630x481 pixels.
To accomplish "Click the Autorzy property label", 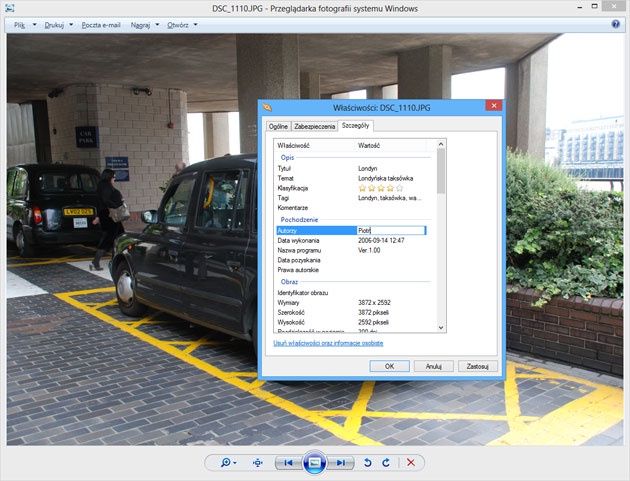I will click(287, 231).
